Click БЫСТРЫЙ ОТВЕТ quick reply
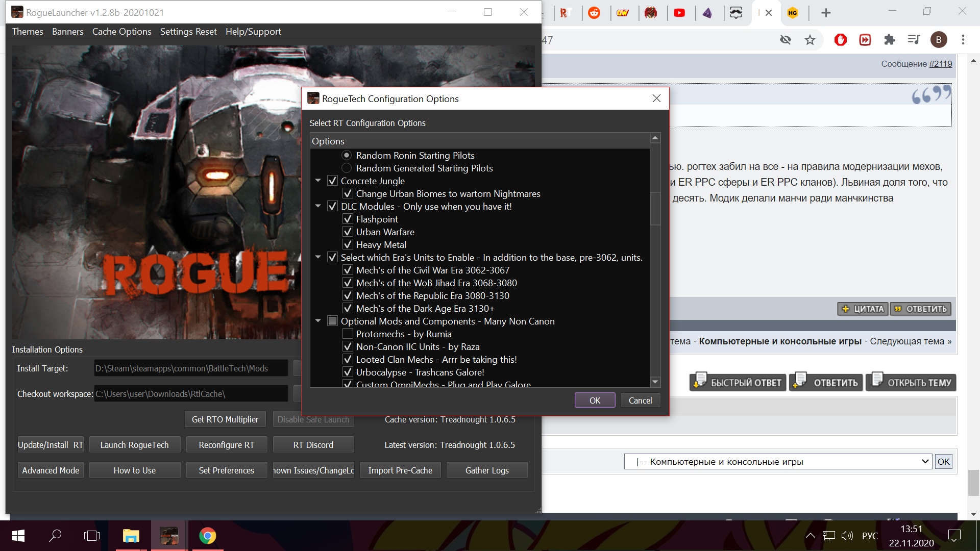 click(x=738, y=382)
